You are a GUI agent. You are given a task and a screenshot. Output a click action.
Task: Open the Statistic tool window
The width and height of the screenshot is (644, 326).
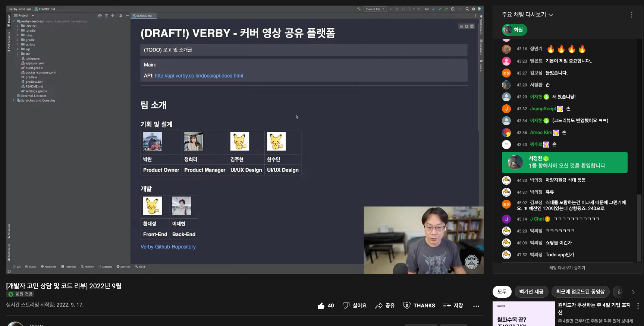[x=105, y=267]
